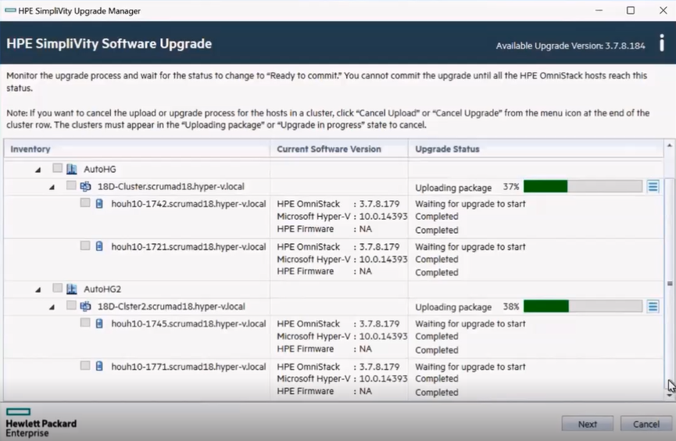
Task: Click HPE OmniStack 3.7.8.179 for houh10-1721
Action: (338, 247)
